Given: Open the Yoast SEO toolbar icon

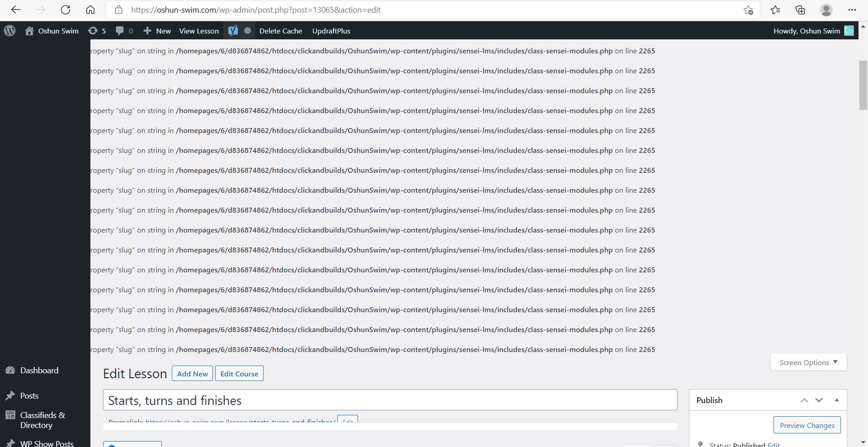Looking at the screenshot, I should click(x=233, y=31).
